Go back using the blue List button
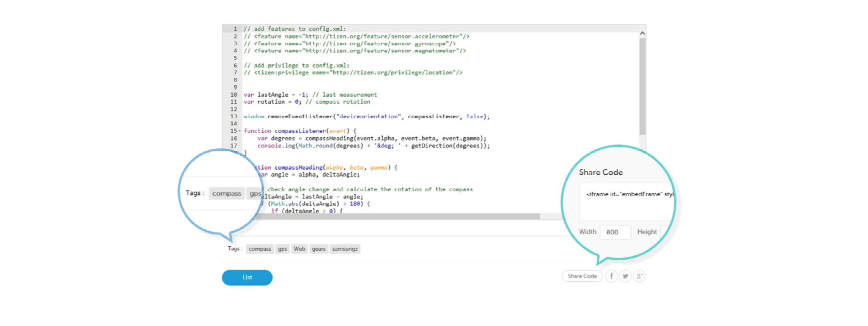Viewport: 868px width, 326px height. (247, 278)
